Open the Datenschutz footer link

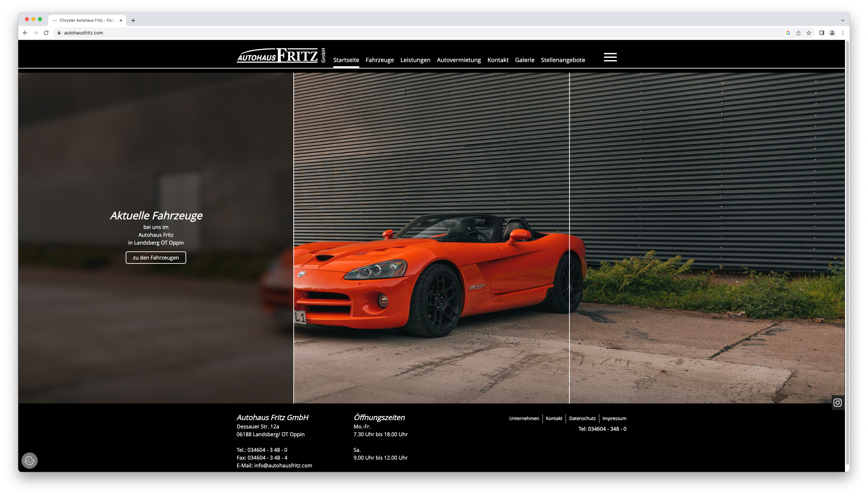click(x=582, y=418)
